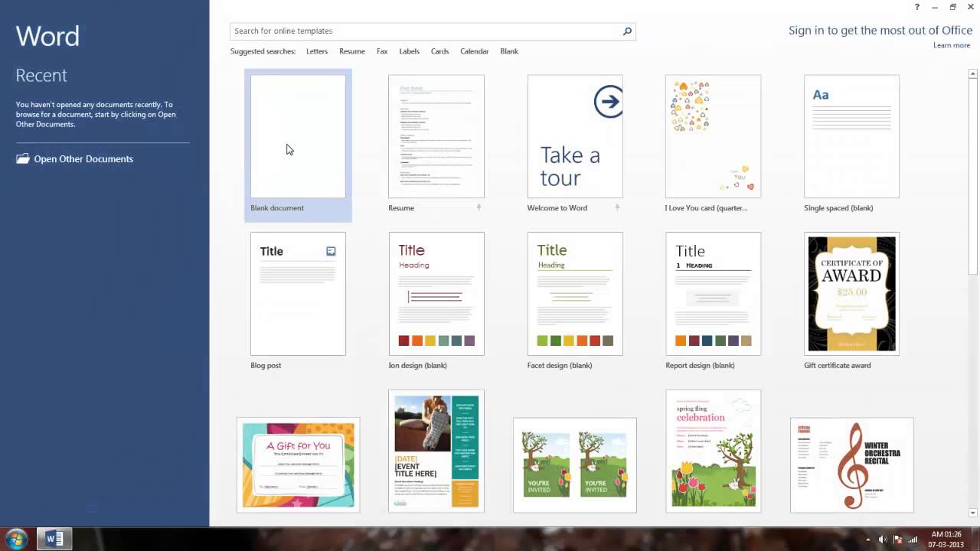Viewport: 980px width, 551px height.
Task: Click the "Welcome to Word" caption text
Action: pyautogui.click(x=557, y=208)
